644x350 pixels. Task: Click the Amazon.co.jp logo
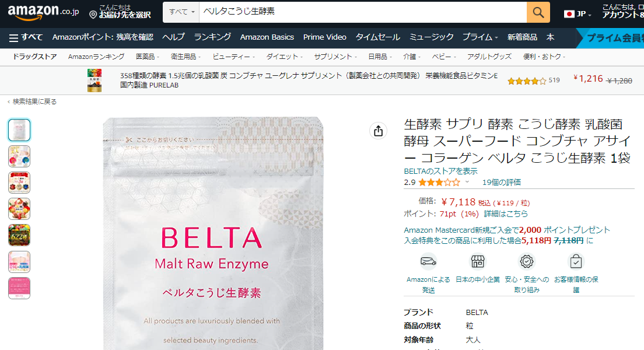(43, 12)
